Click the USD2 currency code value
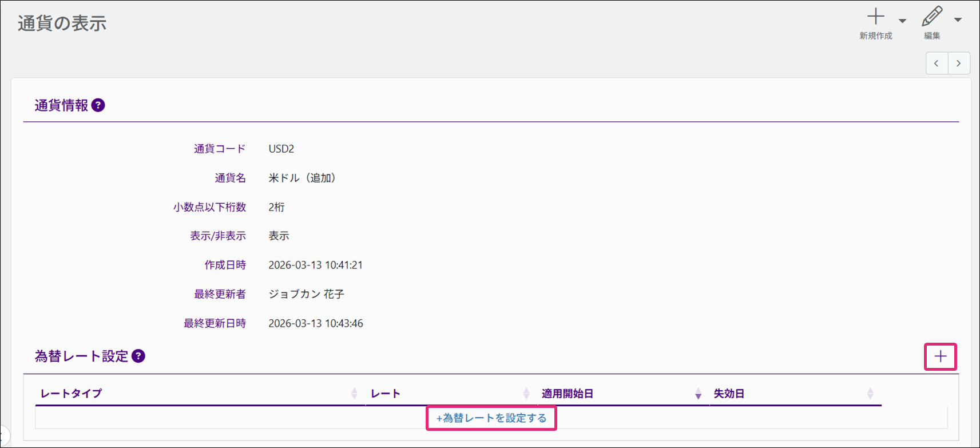Screen dimensions: 980x448 [281, 149]
